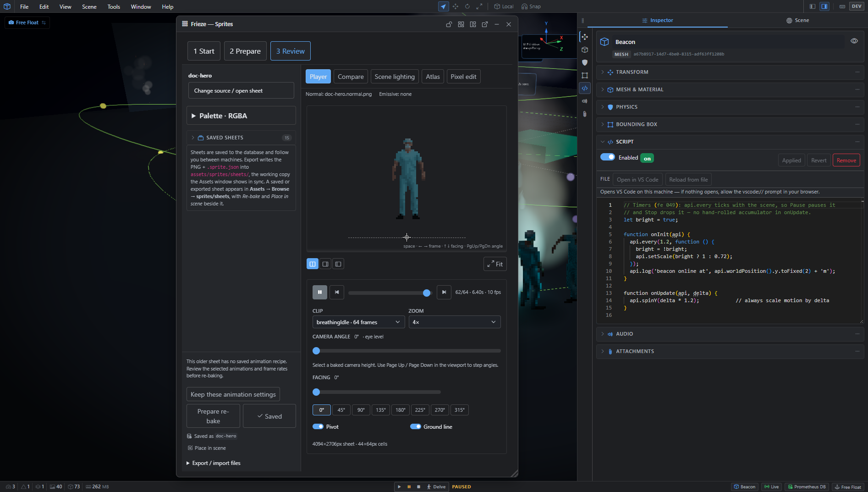Expand the Palette RGBA section

point(241,116)
